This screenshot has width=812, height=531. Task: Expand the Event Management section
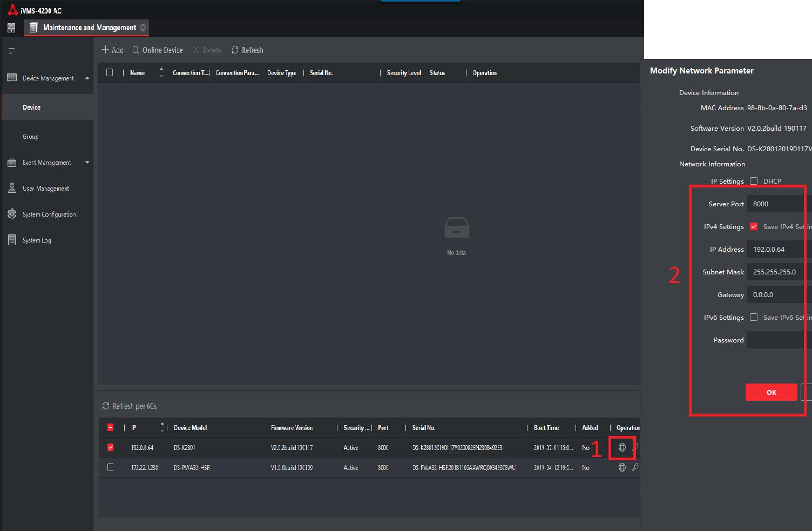point(87,163)
